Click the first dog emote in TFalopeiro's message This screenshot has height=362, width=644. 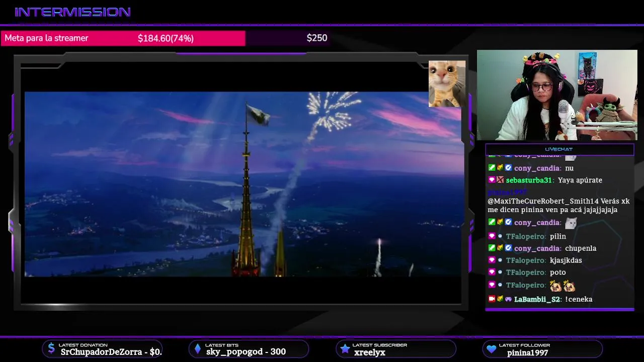pos(556,286)
